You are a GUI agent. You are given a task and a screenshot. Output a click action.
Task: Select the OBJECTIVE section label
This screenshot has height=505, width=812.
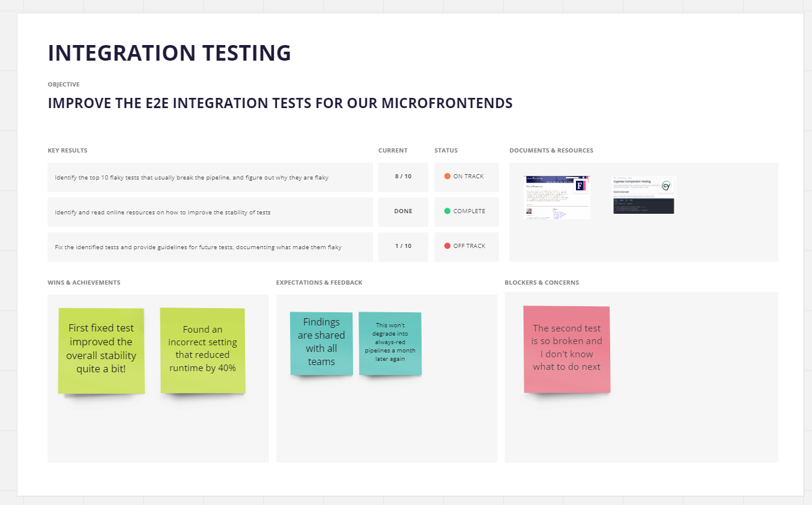click(x=63, y=84)
